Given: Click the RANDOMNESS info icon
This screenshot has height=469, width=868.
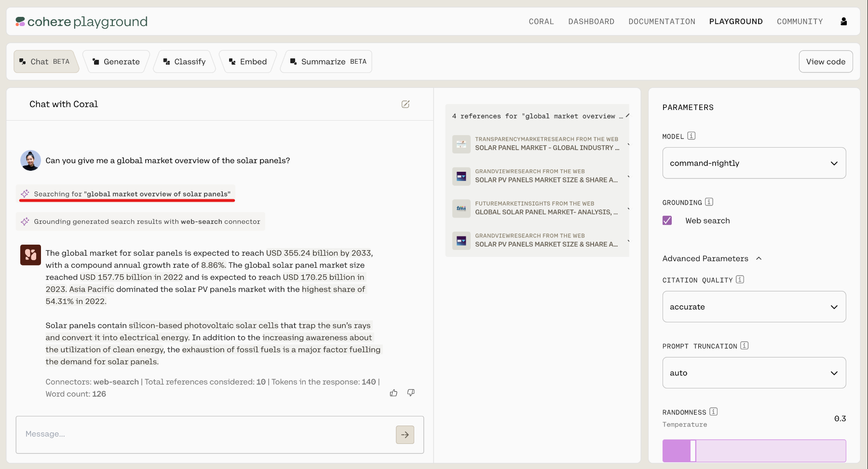Looking at the screenshot, I should click(x=714, y=412).
